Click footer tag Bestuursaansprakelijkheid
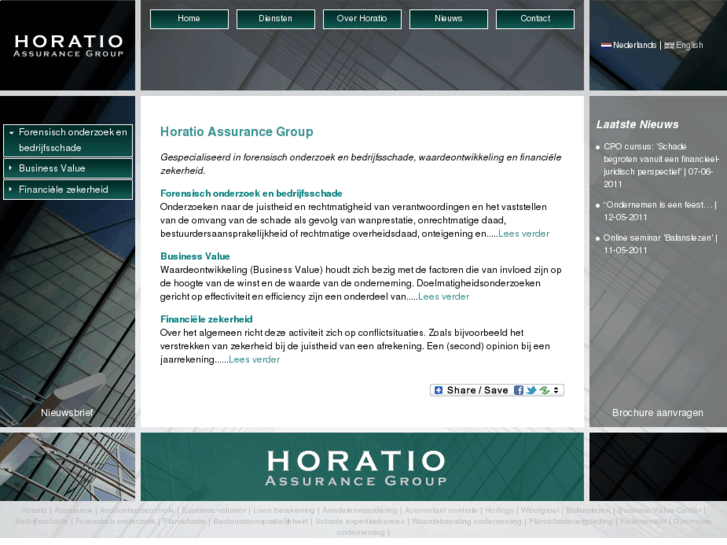The height and width of the screenshot is (545, 727). click(260, 521)
